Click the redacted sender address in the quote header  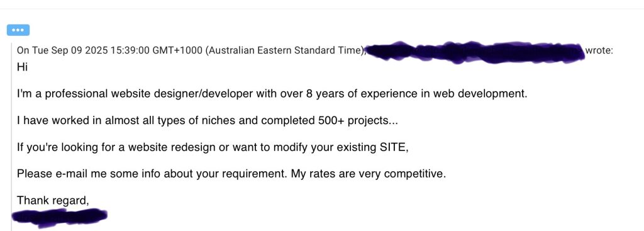tap(475, 53)
